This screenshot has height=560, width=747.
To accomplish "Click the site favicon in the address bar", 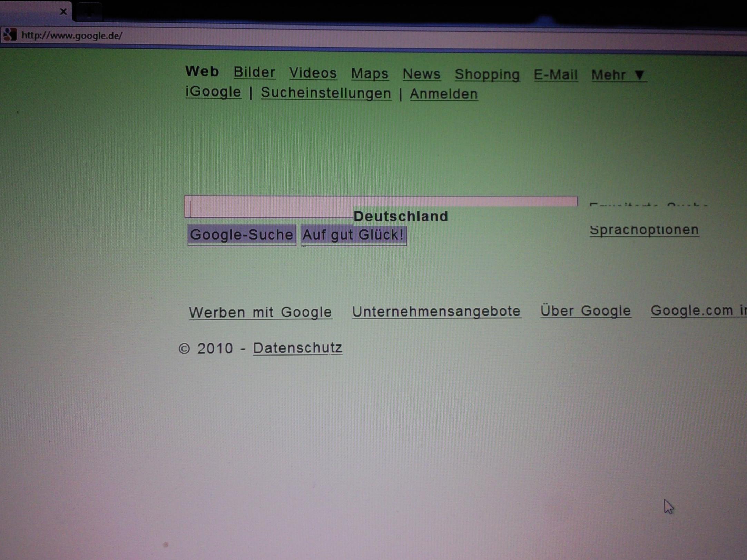I will [10, 35].
